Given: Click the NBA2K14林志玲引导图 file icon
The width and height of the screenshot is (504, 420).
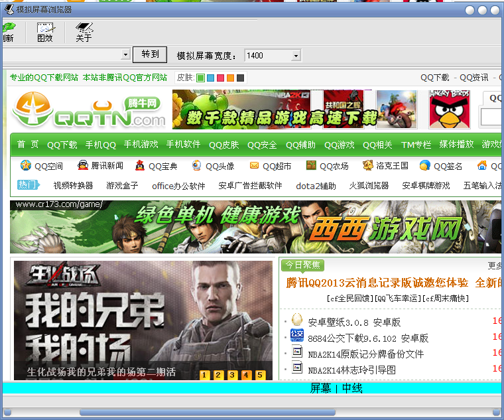Looking at the screenshot, I should [x=297, y=367].
